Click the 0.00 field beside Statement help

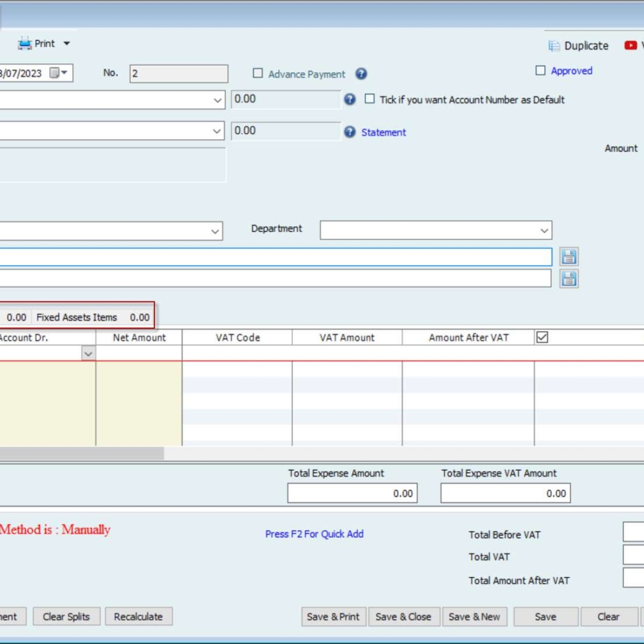[286, 131]
